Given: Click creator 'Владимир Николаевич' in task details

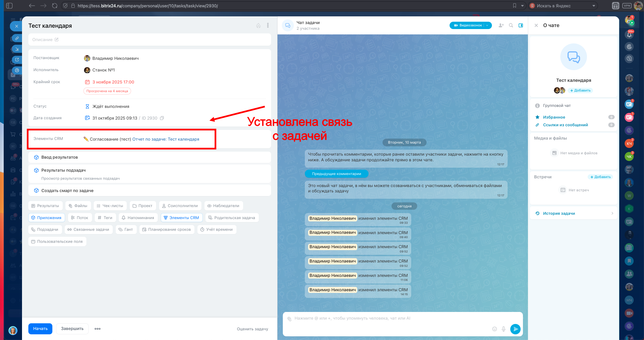Looking at the screenshot, I should pos(115,58).
